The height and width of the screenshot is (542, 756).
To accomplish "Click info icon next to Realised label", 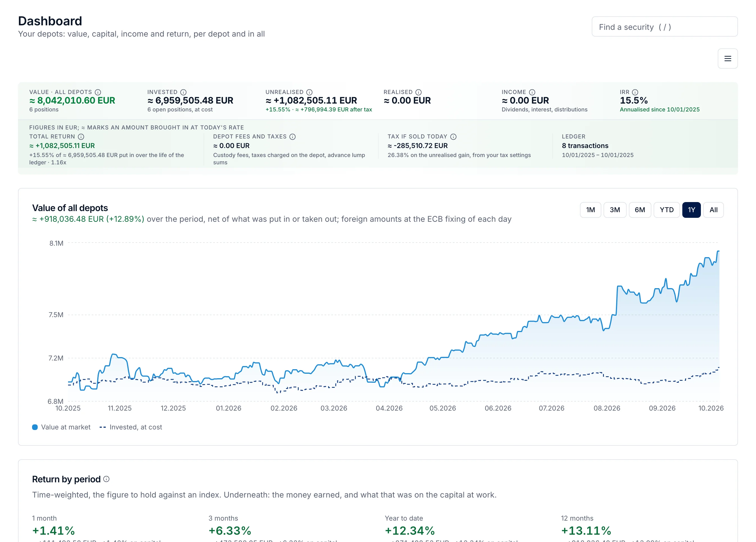I will [418, 92].
